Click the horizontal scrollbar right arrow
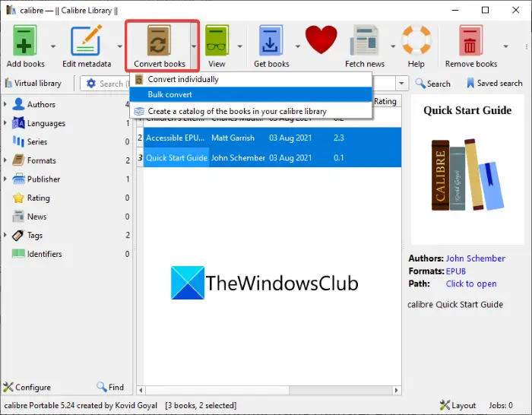Screen dimensions: 532x415 pyautogui.click(x=396, y=390)
